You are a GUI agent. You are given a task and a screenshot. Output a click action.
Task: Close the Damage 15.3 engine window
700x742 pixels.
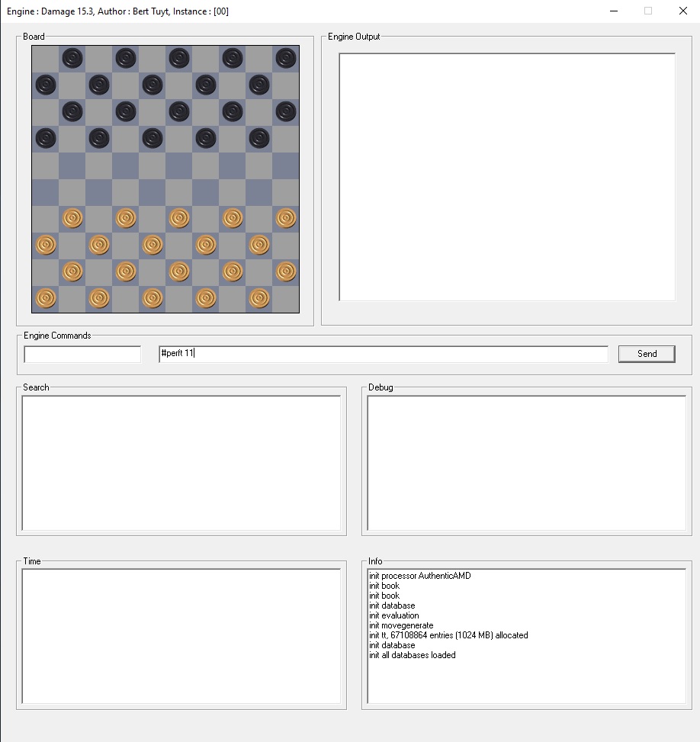click(682, 11)
